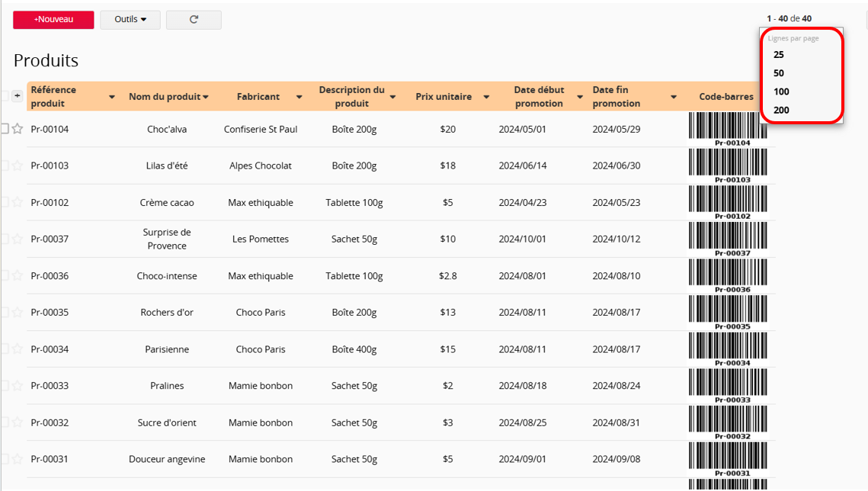Click the plus icon beside Référence produit header
Viewport: 868px width, 491px height.
tap(18, 96)
